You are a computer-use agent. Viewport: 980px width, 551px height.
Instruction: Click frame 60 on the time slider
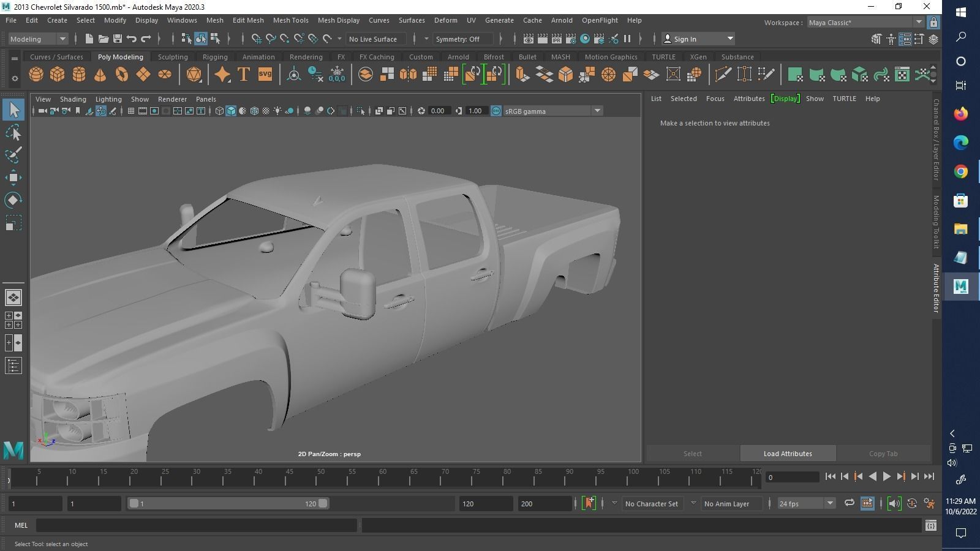coord(383,476)
